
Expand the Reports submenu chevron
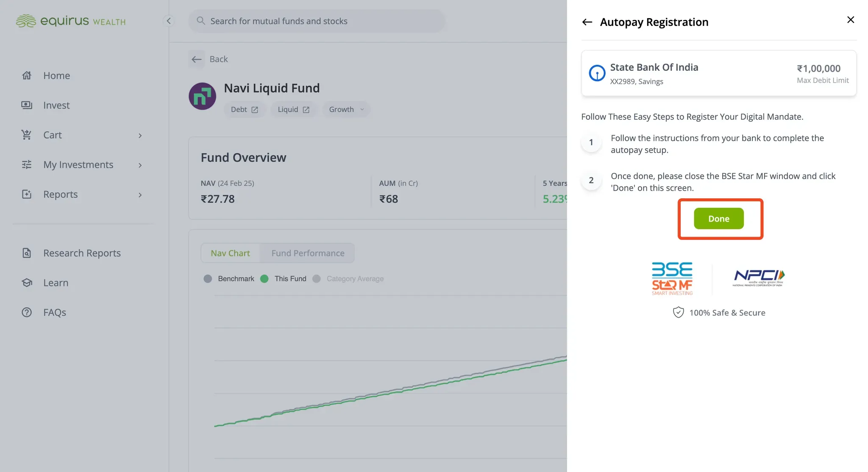140,195
